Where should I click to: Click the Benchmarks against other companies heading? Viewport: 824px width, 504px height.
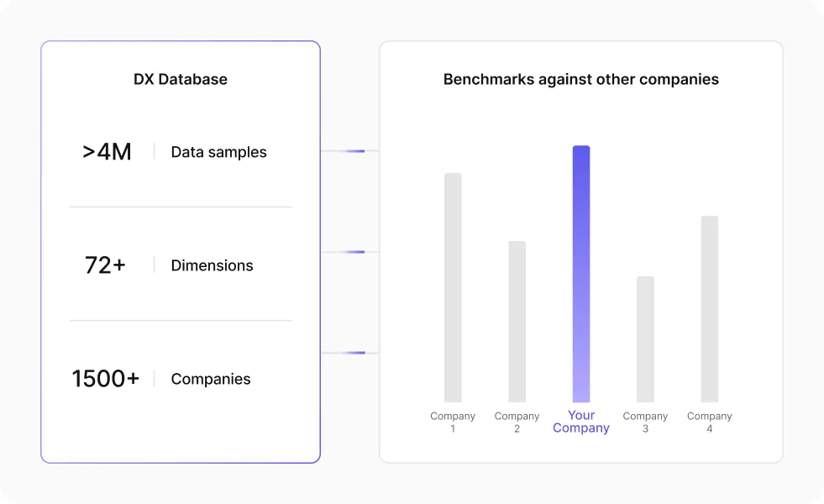[581, 80]
